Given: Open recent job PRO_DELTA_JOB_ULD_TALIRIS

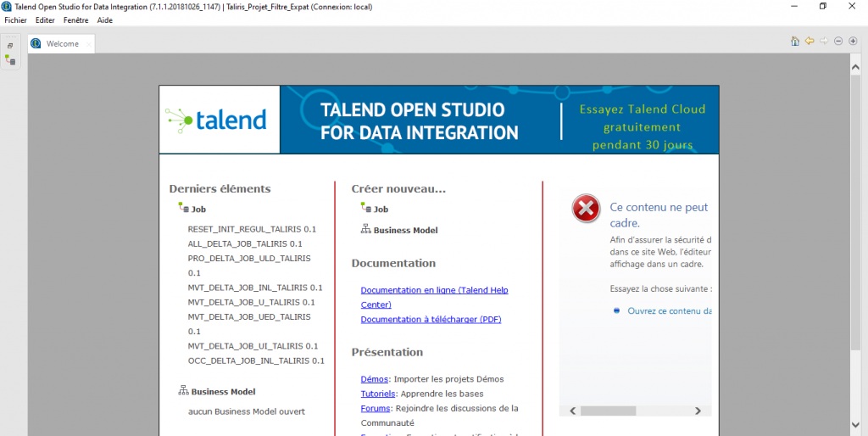Looking at the screenshot, I should (249, 259).
